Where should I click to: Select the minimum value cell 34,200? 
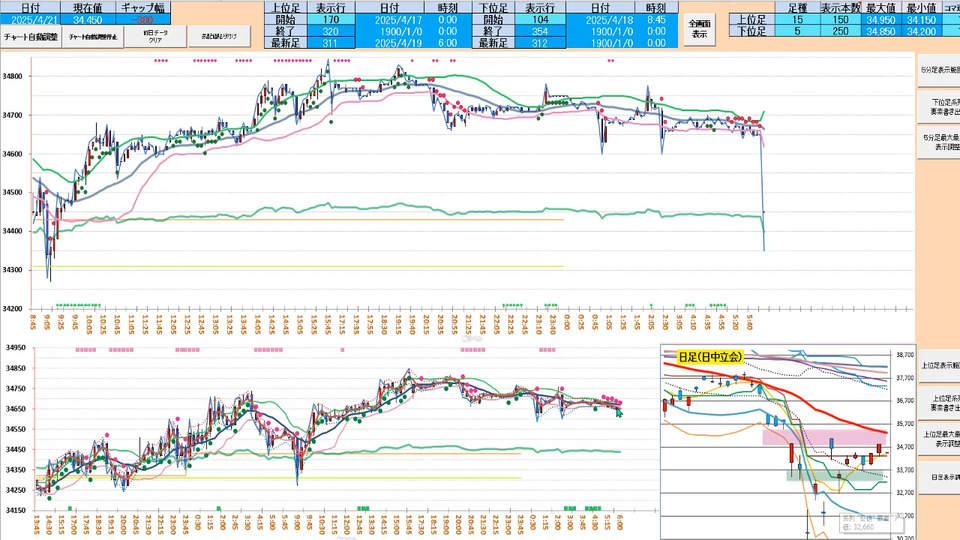(921, 31)
